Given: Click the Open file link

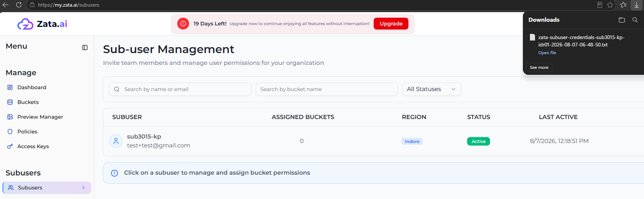Looking at the screenshot, I should click(547, 53).
